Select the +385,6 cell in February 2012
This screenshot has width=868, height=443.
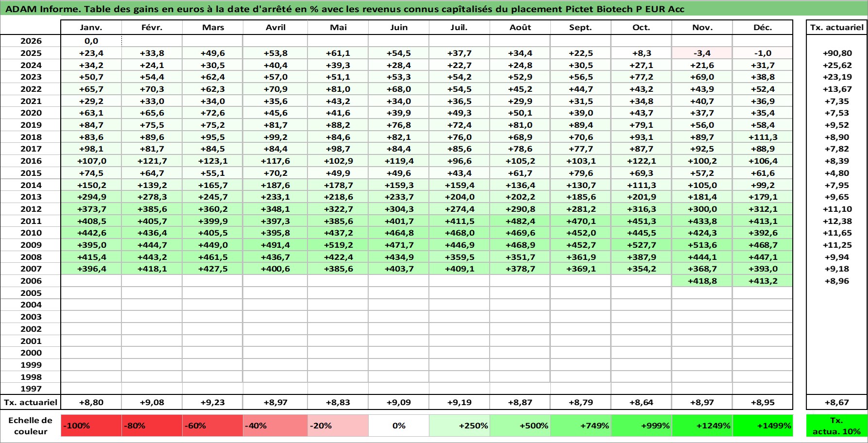click(152, 209)
